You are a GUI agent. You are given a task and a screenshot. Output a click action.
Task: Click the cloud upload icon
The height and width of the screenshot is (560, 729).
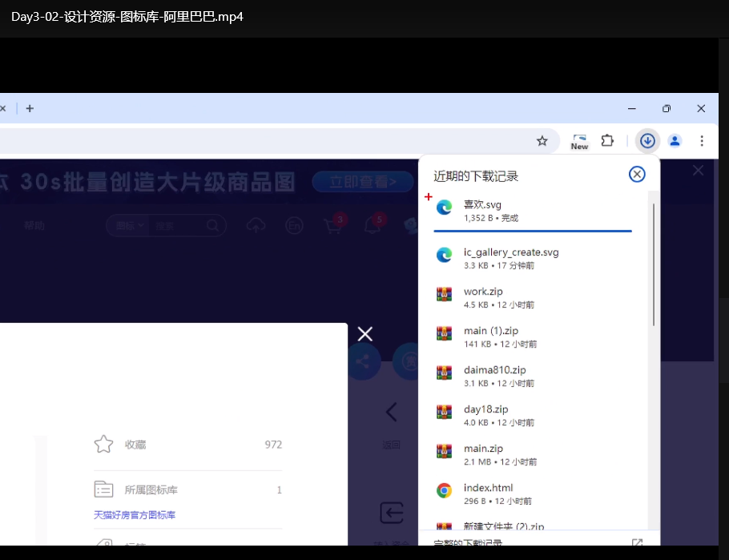coord(256,226)
